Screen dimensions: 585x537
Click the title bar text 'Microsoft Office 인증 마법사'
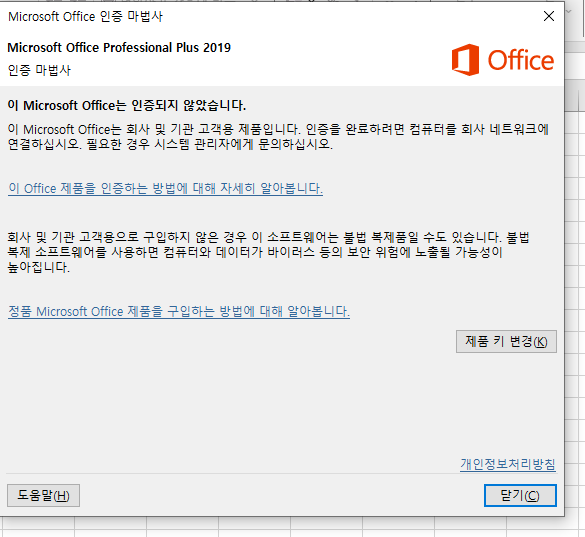click(x=85, y=16)
